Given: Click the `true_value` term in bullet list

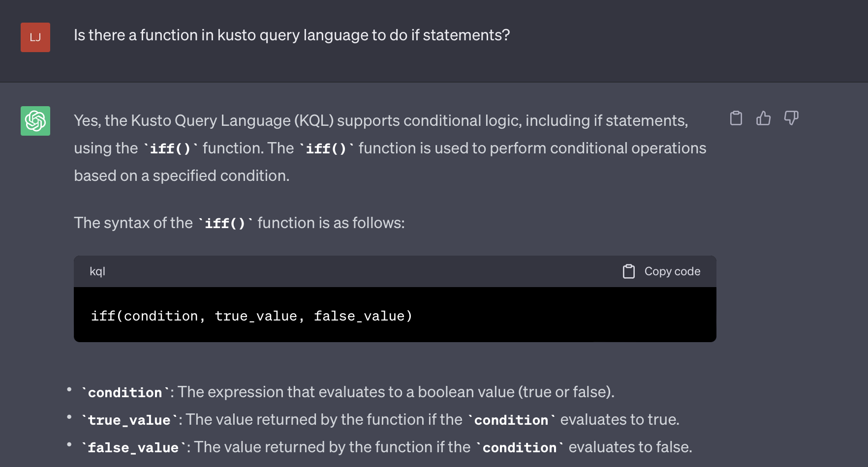Looking at the screenshot, I should 129,420.
